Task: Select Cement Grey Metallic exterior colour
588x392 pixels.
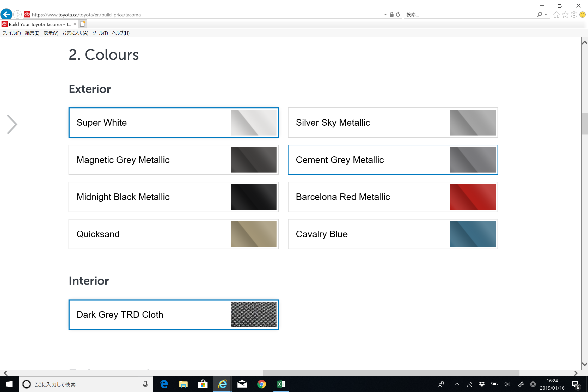Action: pyautogui.click(x=393, y=160)
